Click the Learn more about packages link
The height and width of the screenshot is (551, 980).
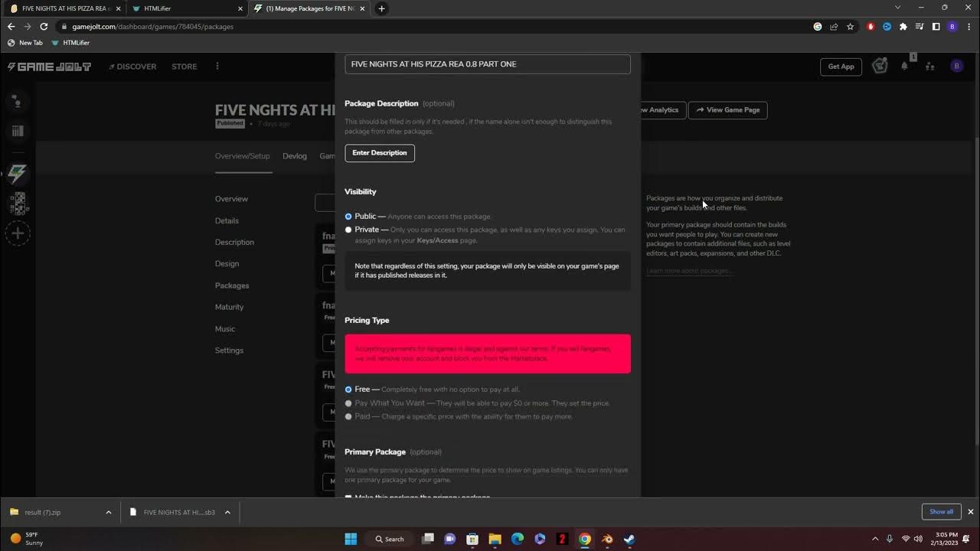(689, 271)
